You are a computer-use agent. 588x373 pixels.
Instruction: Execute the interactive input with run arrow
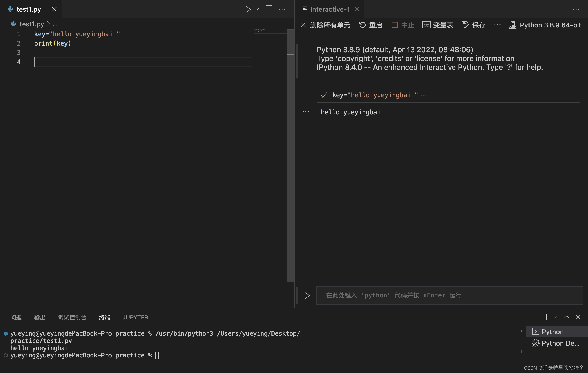click(307, 295)
